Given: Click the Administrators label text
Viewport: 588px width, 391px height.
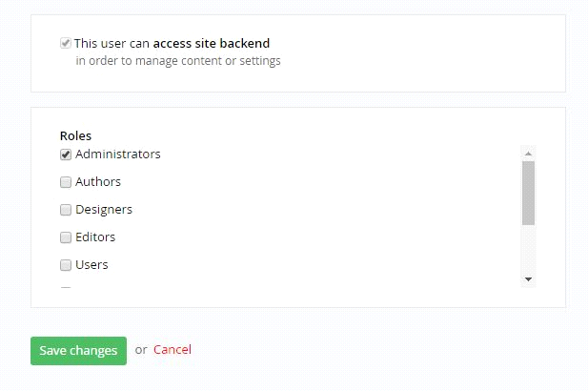Looking at the screenshot, I should (x=118, y=154).
